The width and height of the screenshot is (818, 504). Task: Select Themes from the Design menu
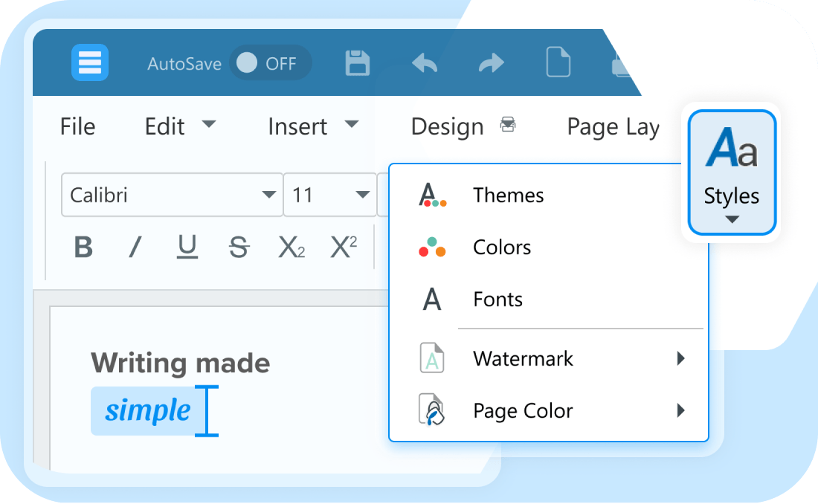tap(508, 196)
